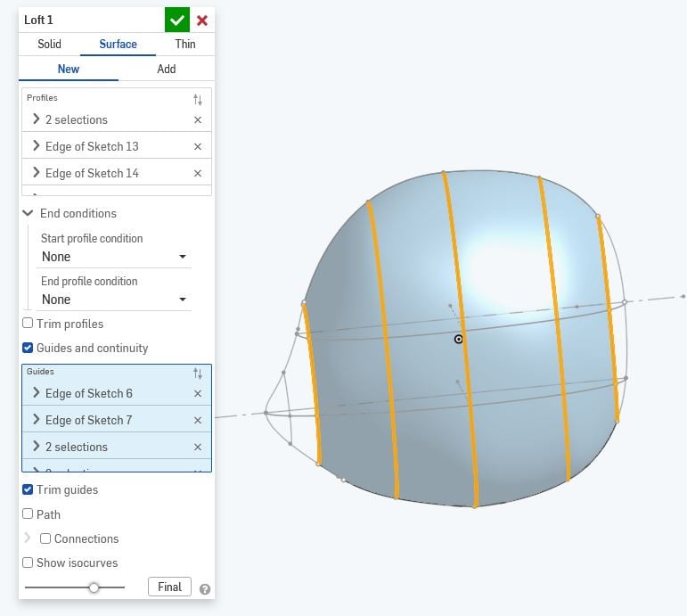Remove Edge of Sketch 13 from profiles
Screen dimensions: 687x616
(198, 146)
